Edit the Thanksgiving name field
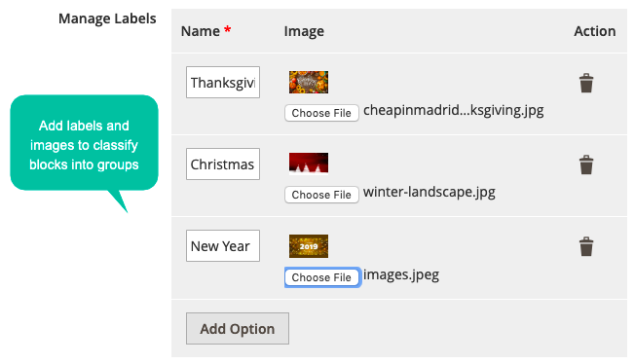Viewport: 635px width, 364px height. [x=223, y=82]
